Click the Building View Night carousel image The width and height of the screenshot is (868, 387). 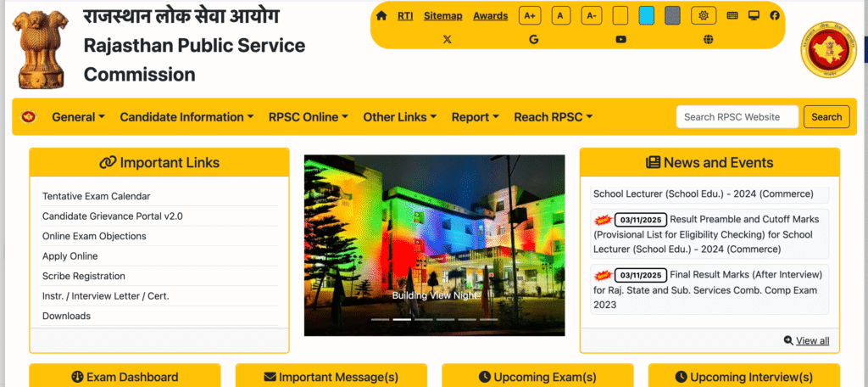tap(435, 245)
